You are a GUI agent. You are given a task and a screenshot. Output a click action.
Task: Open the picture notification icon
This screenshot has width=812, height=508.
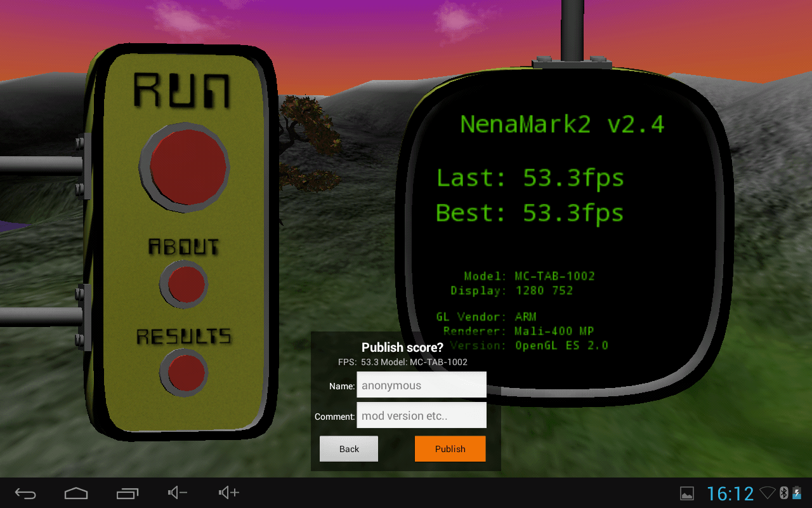(x=687, y=493)
